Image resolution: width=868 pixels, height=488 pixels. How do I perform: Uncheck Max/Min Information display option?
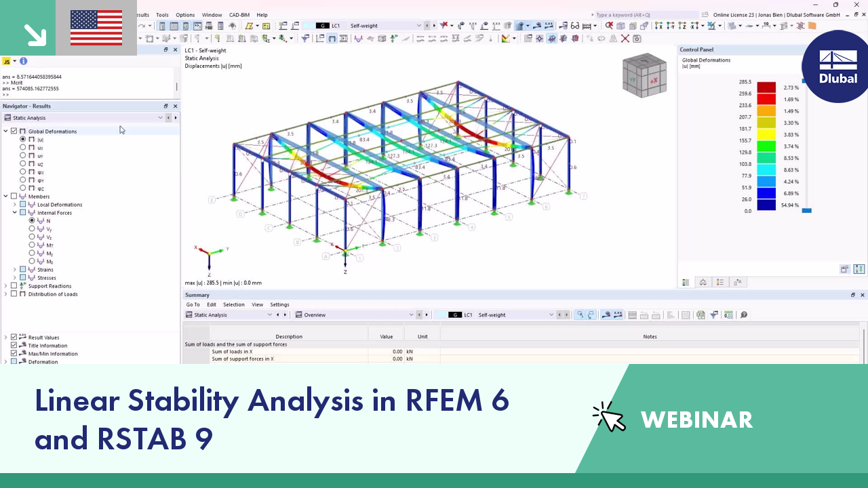point(14,353)
